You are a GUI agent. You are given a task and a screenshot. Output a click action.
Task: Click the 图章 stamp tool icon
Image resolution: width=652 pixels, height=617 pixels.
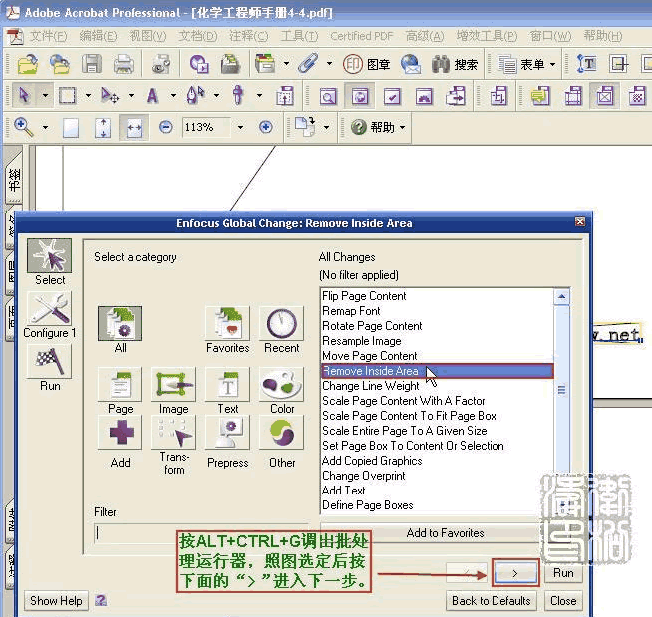[x=367, y=64]
